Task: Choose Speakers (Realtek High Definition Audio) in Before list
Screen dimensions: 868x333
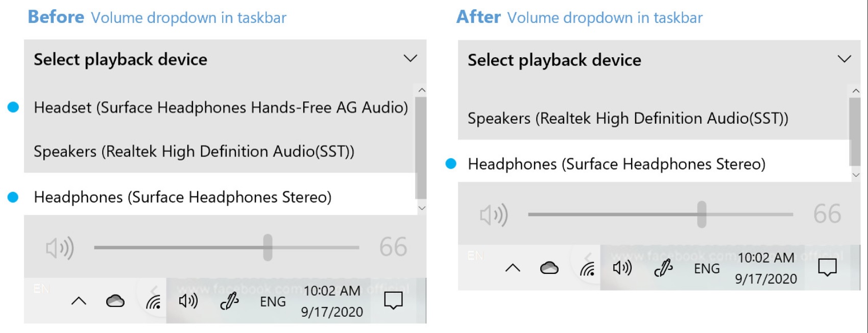Action: (x=221, y=151)
